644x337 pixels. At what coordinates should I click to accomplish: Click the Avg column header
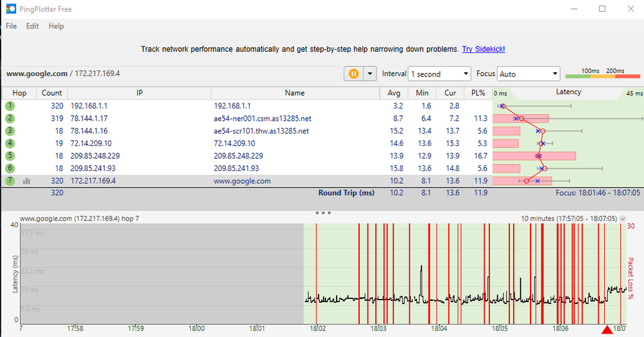pyautogui.click(x=394, y=93)
